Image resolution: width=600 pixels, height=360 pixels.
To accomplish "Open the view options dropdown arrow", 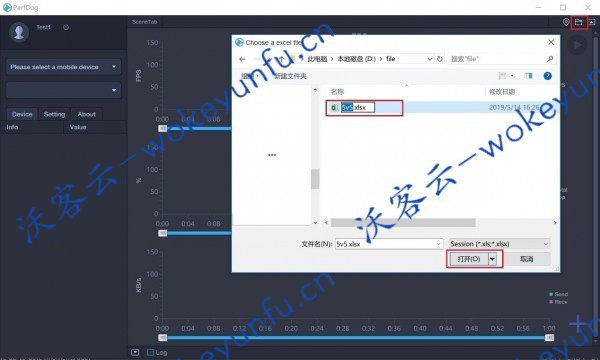I will pos(512,76).
